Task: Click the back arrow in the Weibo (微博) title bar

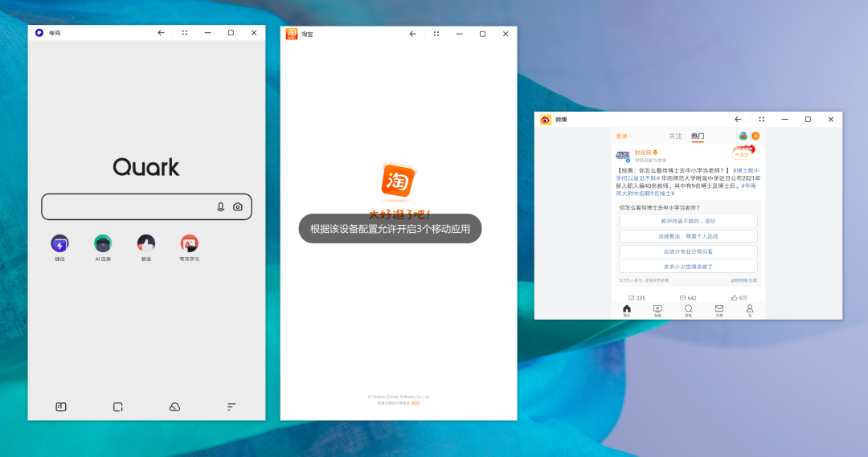Action: [738, 119]
